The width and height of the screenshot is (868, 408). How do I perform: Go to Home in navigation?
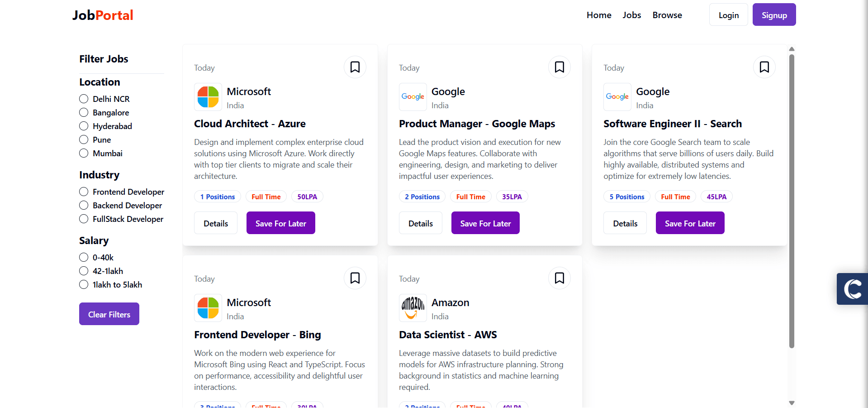coord(599,15)
